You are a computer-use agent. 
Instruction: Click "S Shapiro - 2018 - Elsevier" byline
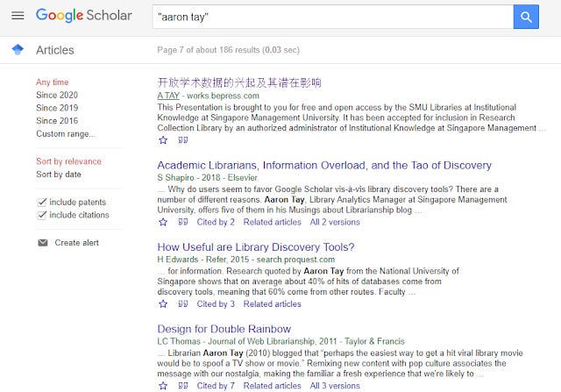207,177
